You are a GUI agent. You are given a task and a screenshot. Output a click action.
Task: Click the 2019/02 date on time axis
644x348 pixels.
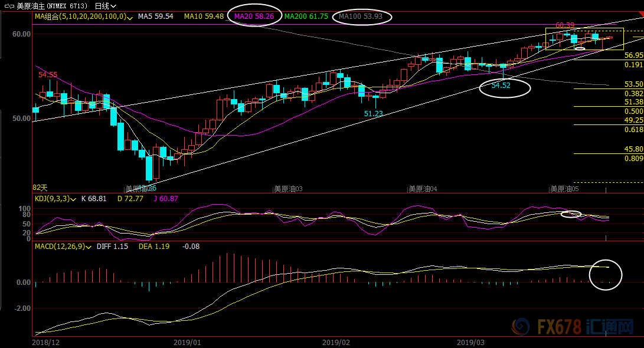pos(336,342)
